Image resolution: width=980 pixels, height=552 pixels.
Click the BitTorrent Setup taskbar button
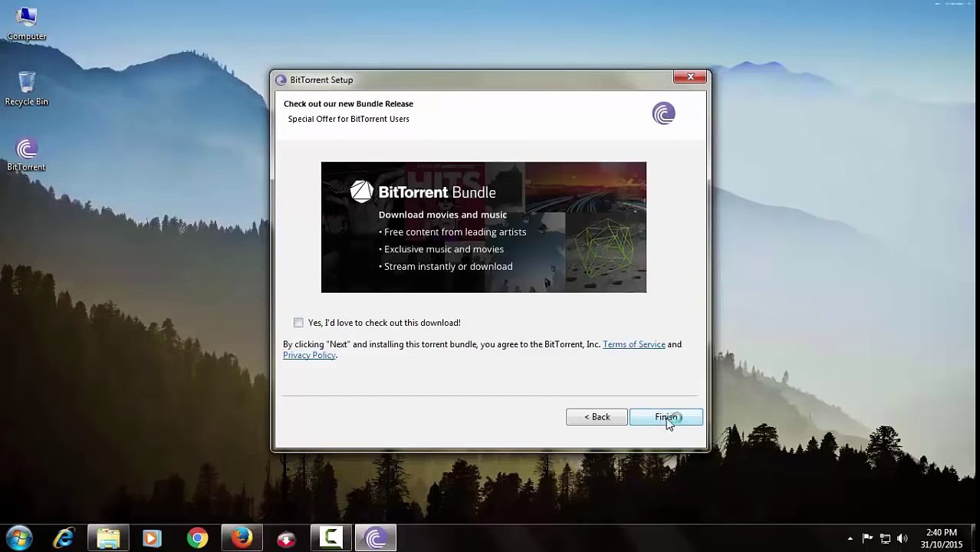point(375,538)
